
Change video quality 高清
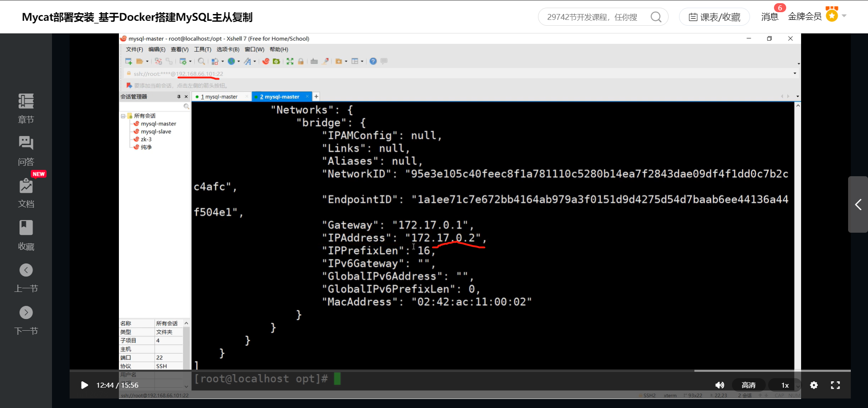click(749, 385)
